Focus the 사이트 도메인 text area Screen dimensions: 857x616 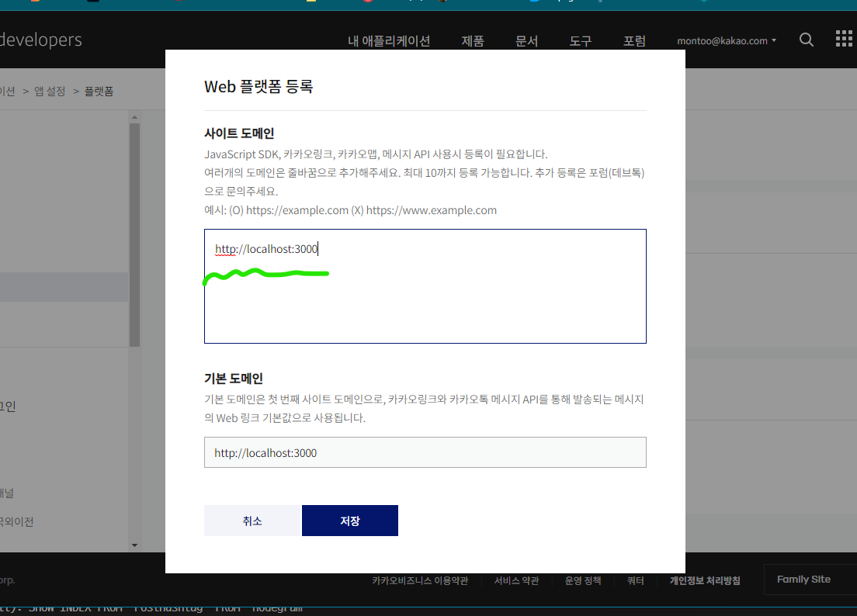[425, 286]
